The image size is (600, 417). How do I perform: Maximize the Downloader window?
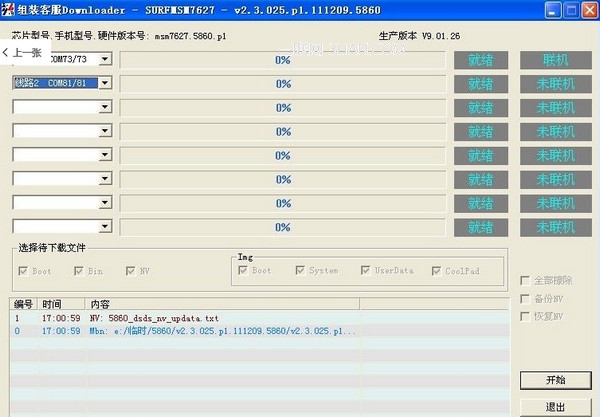571,10
